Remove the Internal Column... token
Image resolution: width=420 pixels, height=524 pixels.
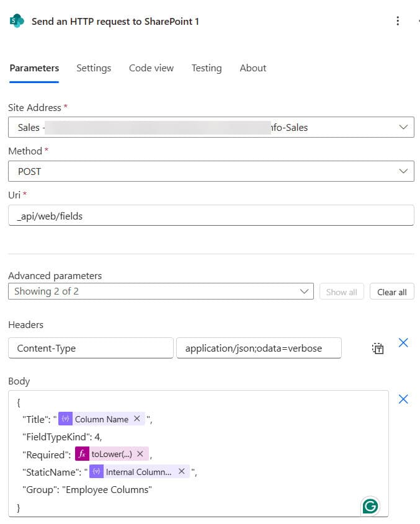(182, 471)
